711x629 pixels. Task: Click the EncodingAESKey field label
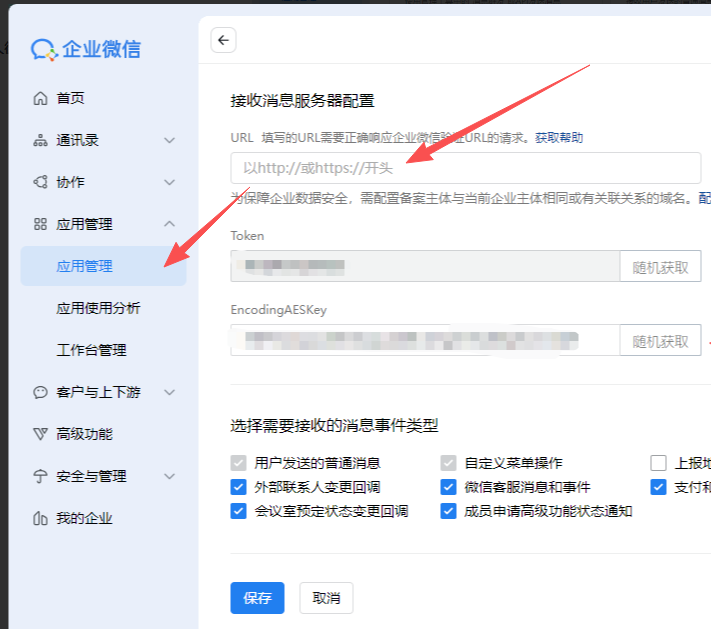click(x=278, y=310)
